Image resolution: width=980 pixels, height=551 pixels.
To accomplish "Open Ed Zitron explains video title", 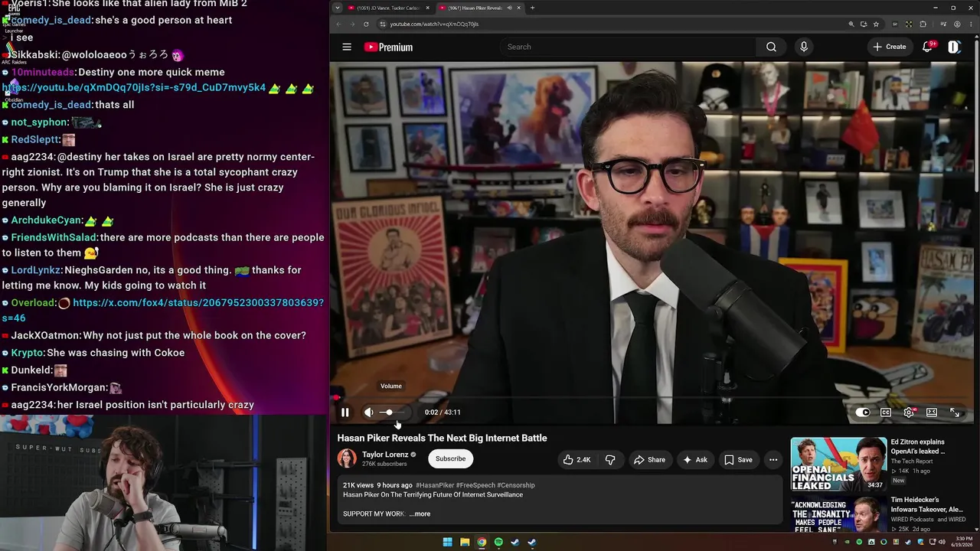I will coord(917,446).
